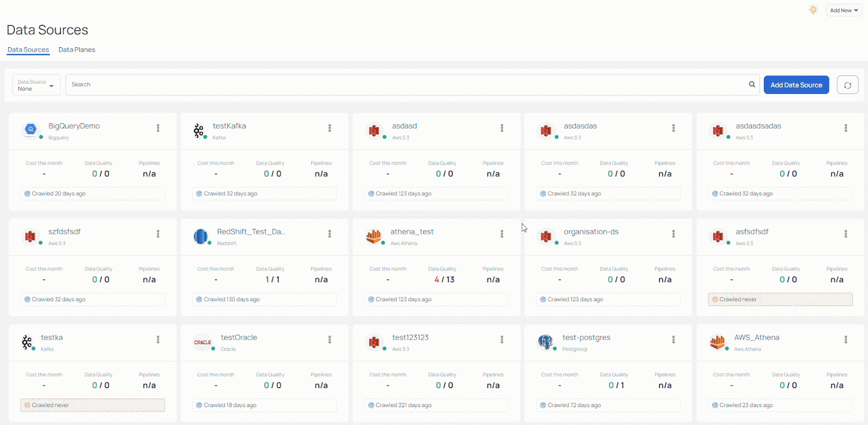Click 'Crawled 221 days ago' on test123123
This screenshot has width=868, height=425.
tap(437, 405)
